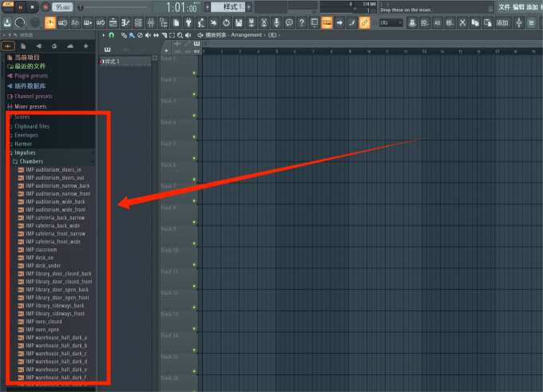Pause playback with the pause button

pyautogui.click(x=20, y=7)
